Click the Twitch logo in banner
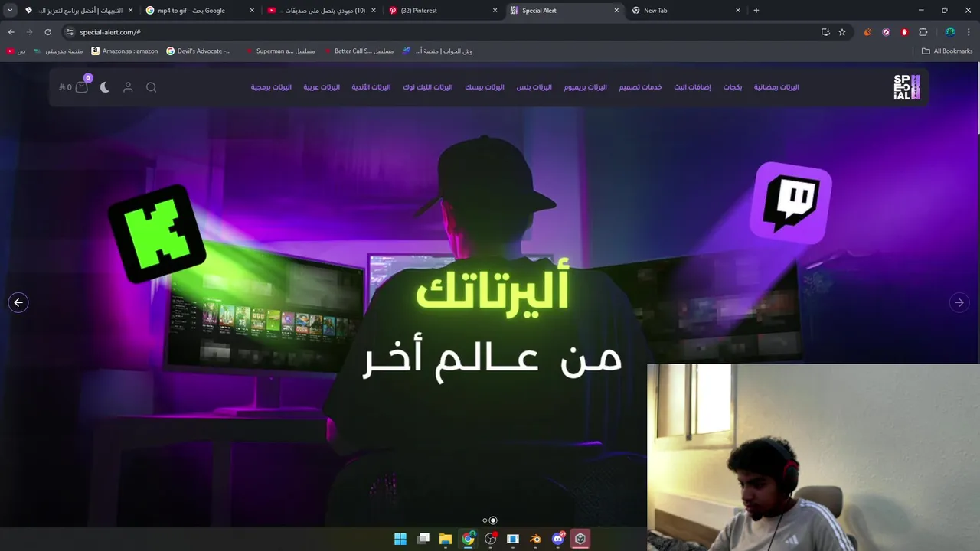 coord(791,203)
